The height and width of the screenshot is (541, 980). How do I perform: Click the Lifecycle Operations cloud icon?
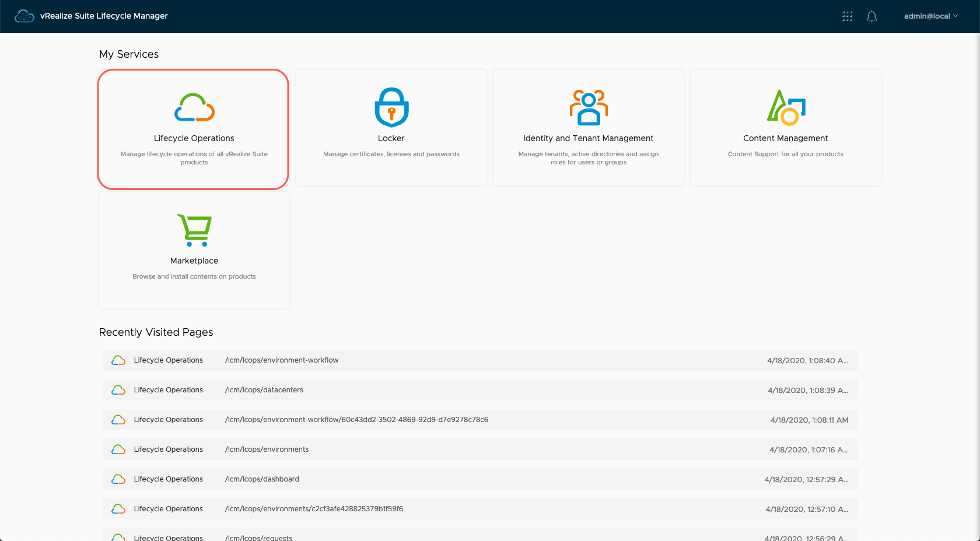coord(194,107)
